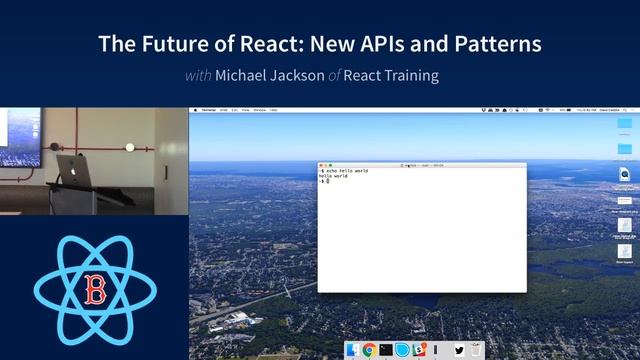Click the 'React Training' text
This screenshot has height=360, width=640.
coord(391,76)
